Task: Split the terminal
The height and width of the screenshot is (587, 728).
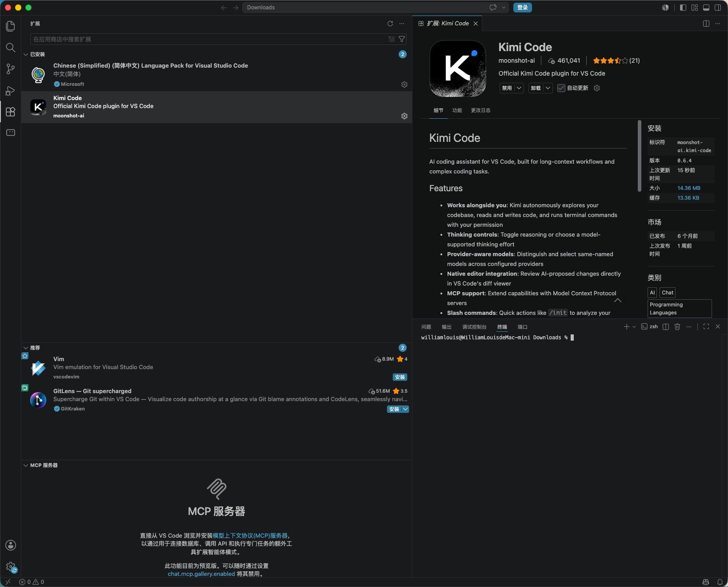Action: click(666, 327)
